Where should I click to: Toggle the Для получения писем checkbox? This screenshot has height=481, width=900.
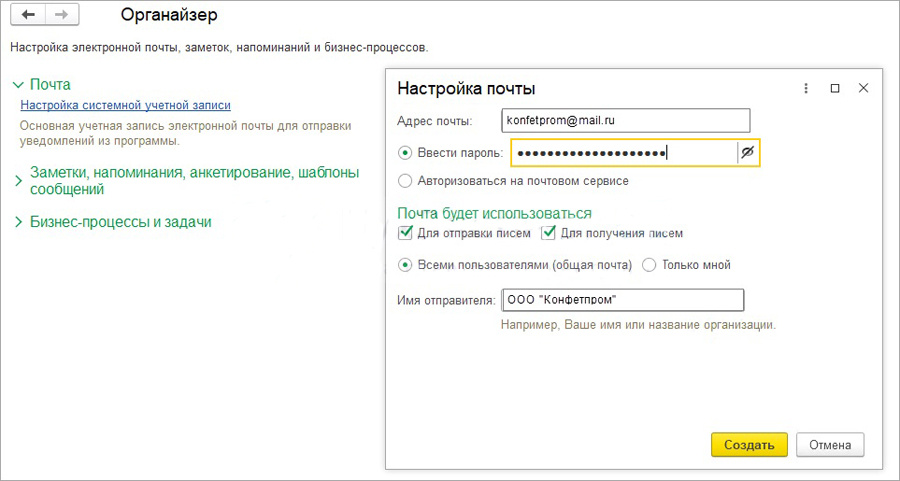[x=549, y=233]
